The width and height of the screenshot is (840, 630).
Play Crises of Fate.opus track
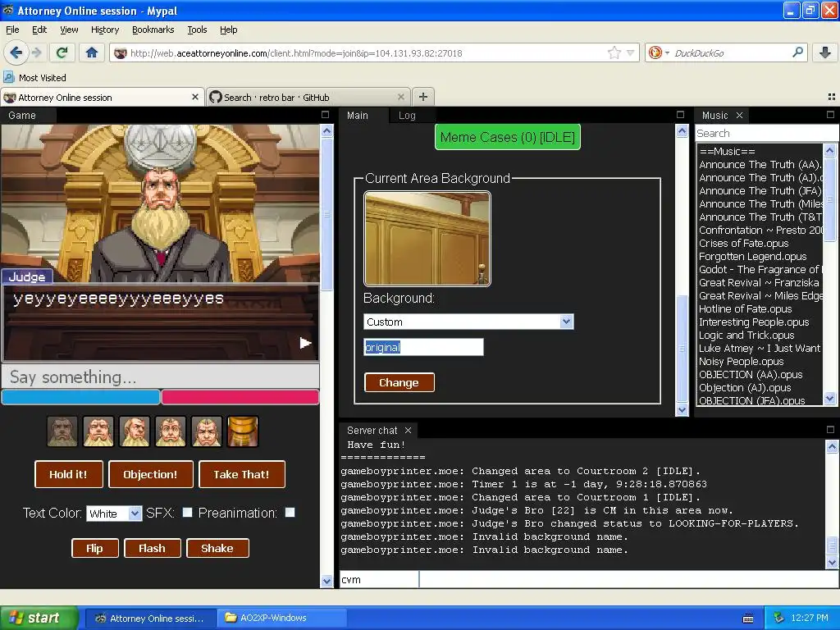pyautogui.click(x=743, y=243)
